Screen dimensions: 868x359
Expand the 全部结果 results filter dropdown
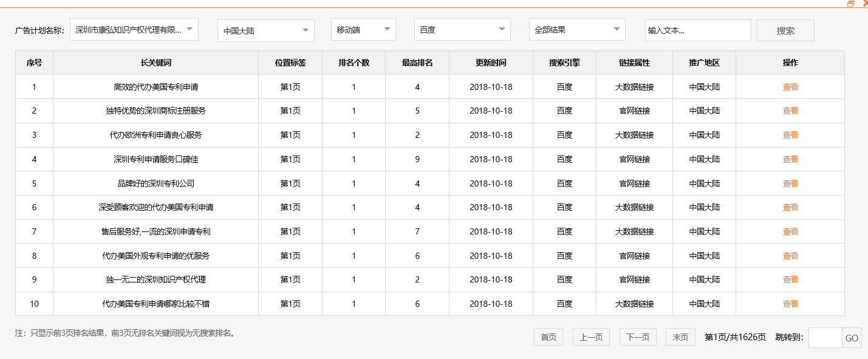(x=576, y=29)
